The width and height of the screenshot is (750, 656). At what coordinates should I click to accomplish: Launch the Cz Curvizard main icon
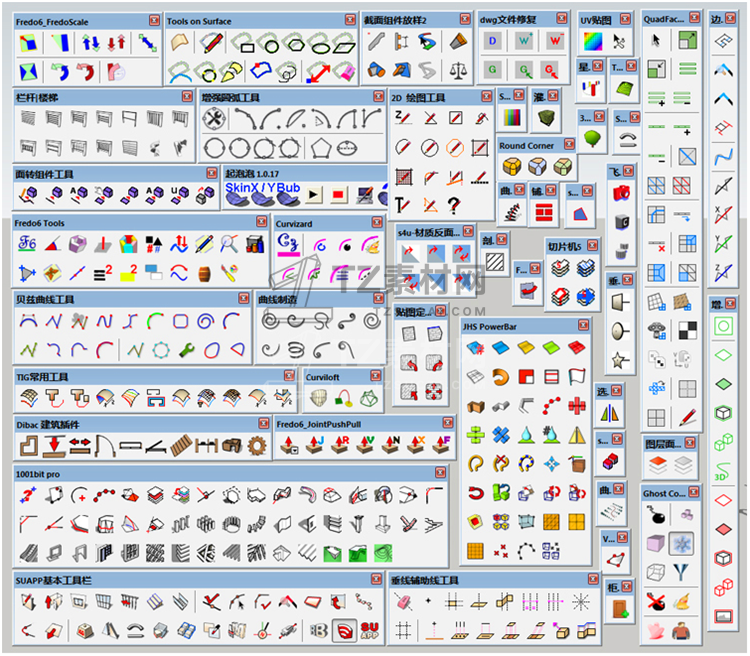[x=288, y=244]
